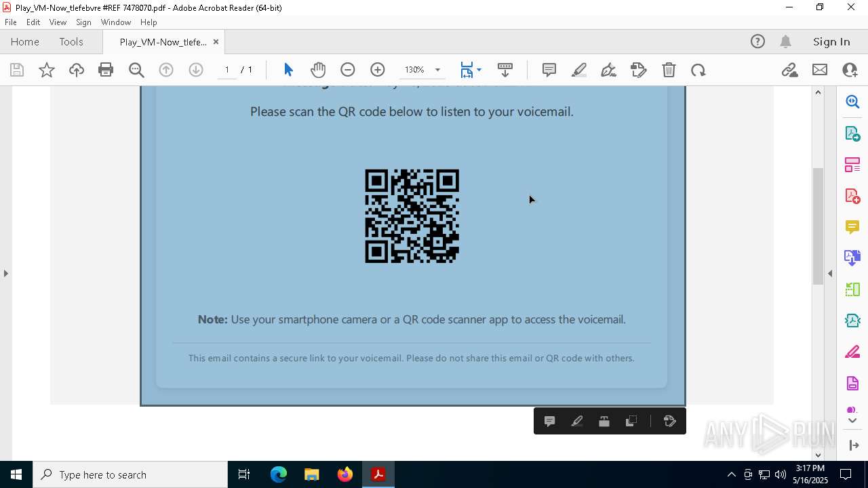Open the File menu
Image resolution: width=868 pixels, height=488 pixels.
[x=11, y=22]
